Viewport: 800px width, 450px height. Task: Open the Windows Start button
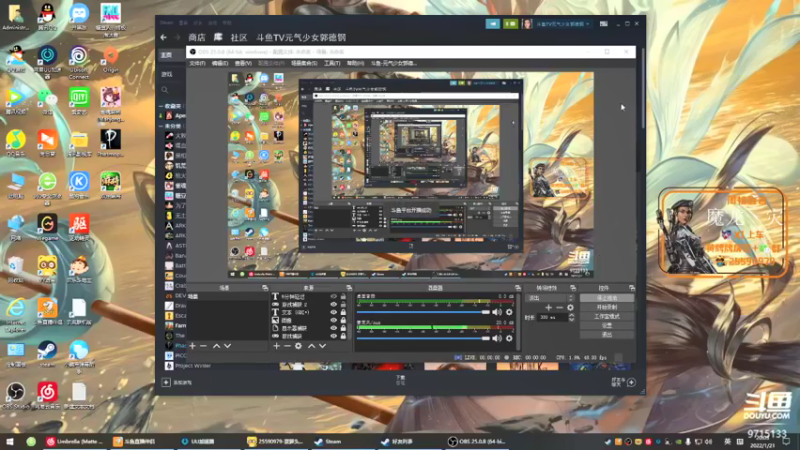[x=10, y=441]
